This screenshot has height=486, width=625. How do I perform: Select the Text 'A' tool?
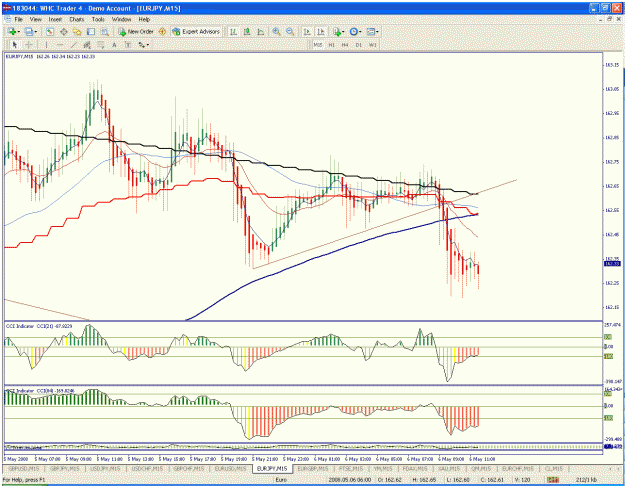click(114, 45)
